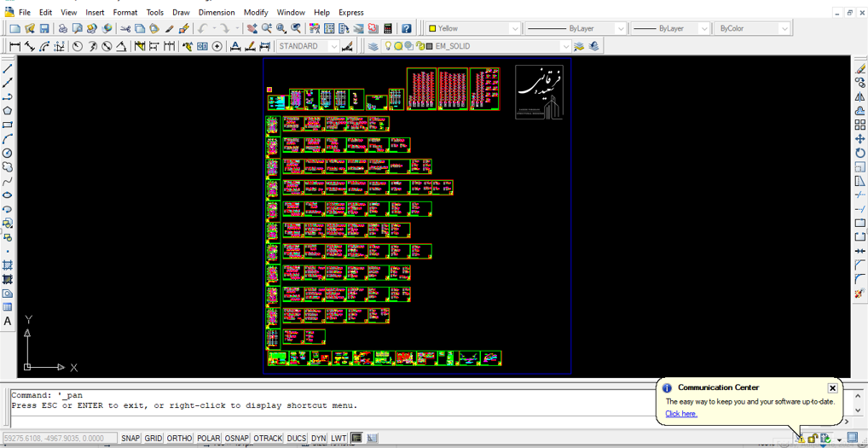The height and width of the screenshot is (448, 868).
Task: Select the Line draw tool
Action: coord(8,68)
